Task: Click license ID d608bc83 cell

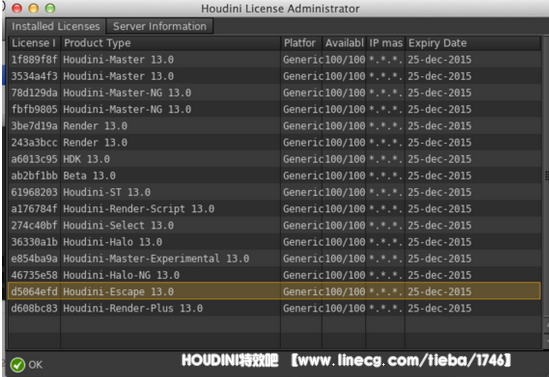Action: point(34,308)
